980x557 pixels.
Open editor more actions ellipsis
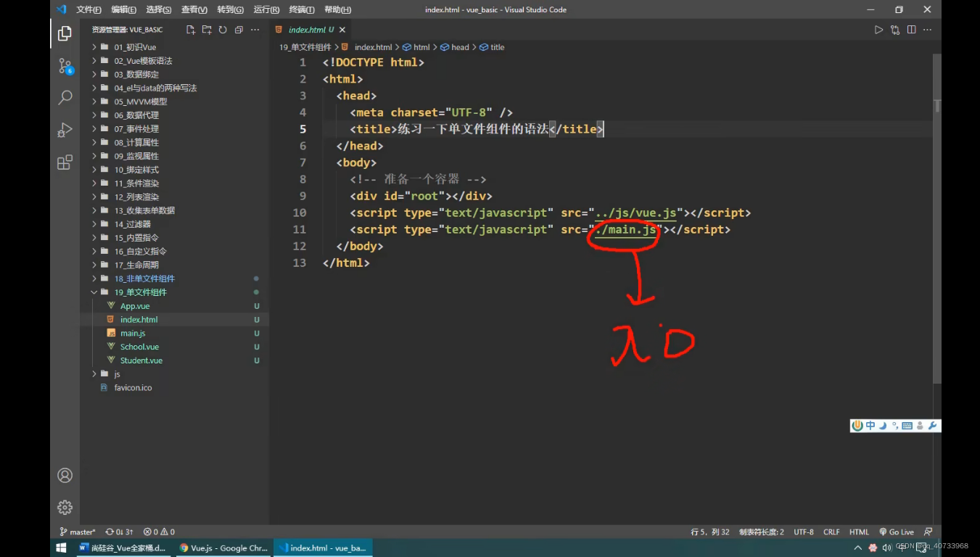[x=928, y=30]
